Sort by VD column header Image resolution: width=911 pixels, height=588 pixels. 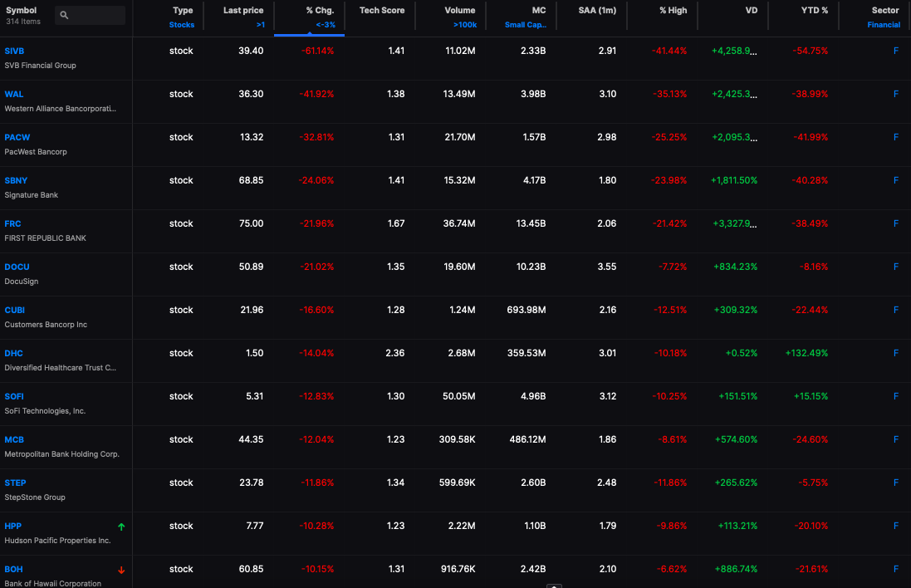point(752,11)
